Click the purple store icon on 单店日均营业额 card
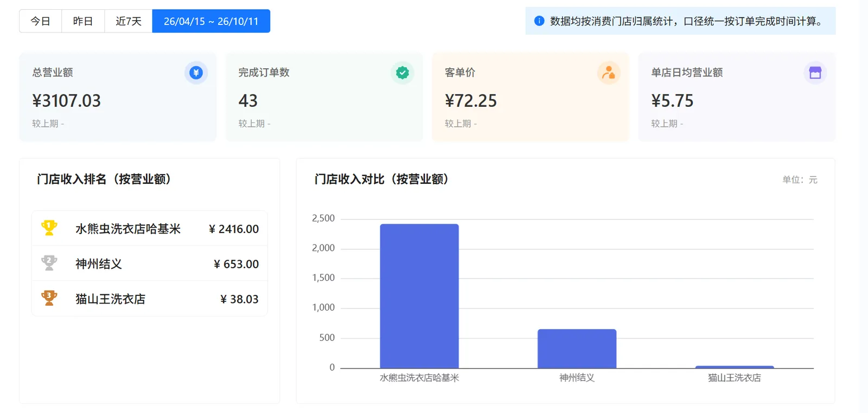 tap(815, 73)
